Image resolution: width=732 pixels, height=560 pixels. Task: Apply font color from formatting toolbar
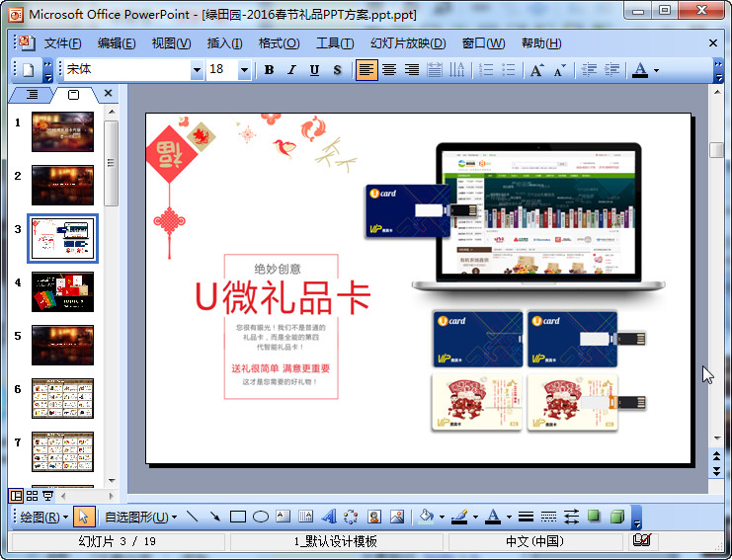(640, 70)
